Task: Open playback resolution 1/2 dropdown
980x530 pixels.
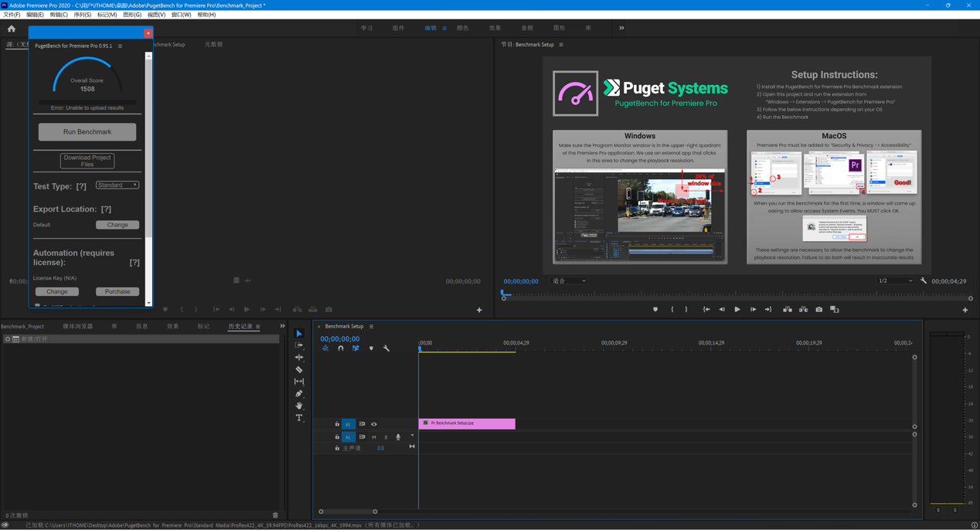Action: (895, 281)
